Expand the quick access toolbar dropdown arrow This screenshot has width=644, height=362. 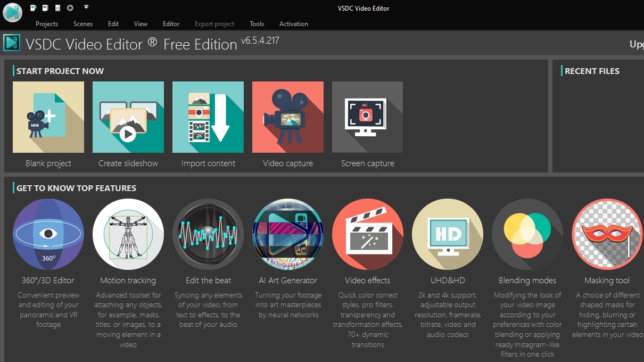(x=86, y=7)
